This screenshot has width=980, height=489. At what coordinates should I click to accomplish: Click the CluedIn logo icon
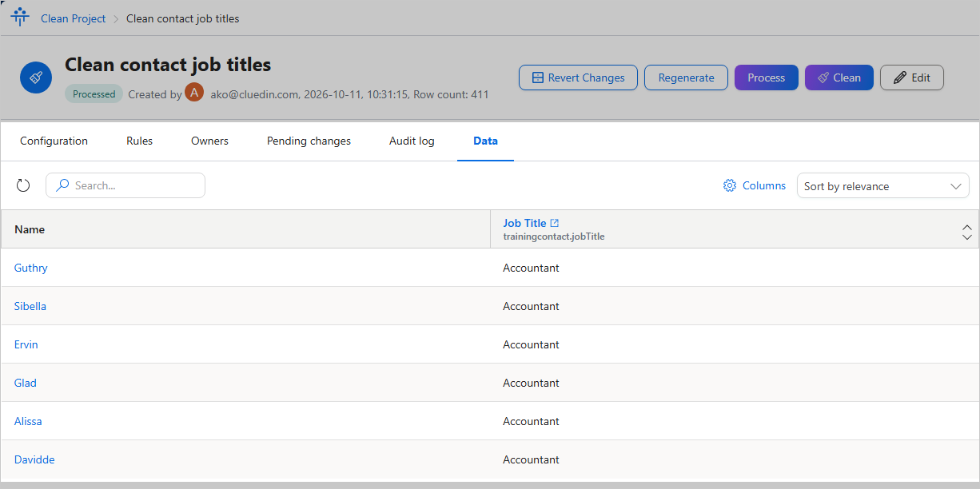pyautogui.click(x=20, y=17)
